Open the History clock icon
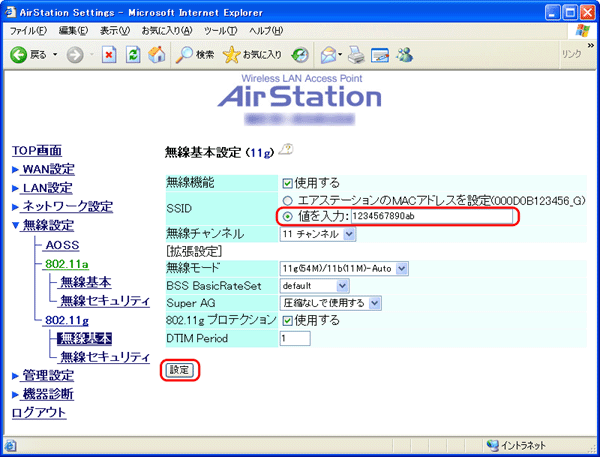 click(300, 55)
